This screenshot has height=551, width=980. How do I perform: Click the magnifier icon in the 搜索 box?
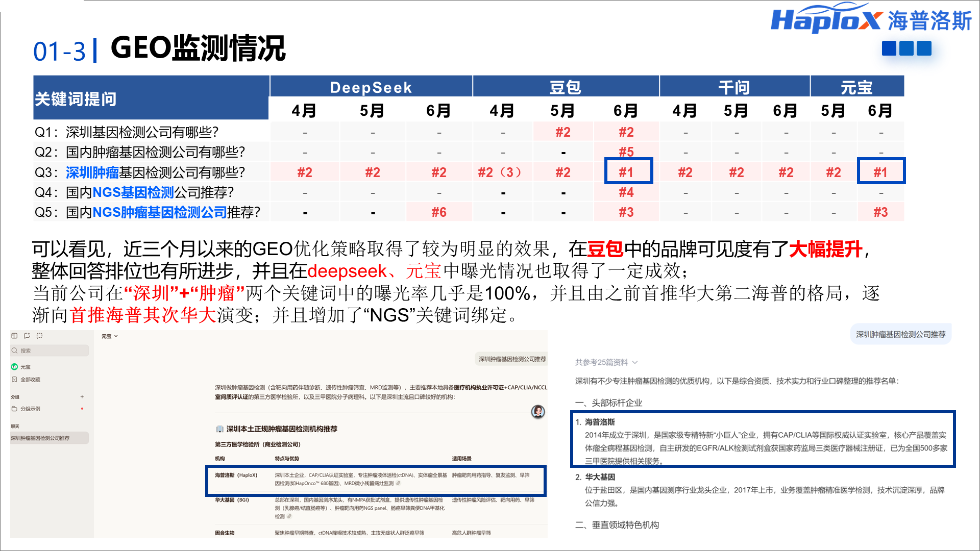point(15,350)
